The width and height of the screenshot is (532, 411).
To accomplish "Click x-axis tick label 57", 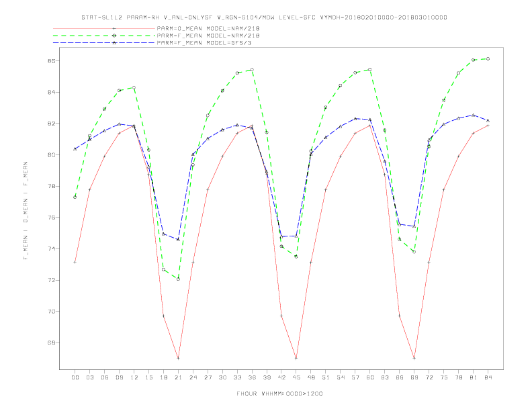I will [355, 377].
